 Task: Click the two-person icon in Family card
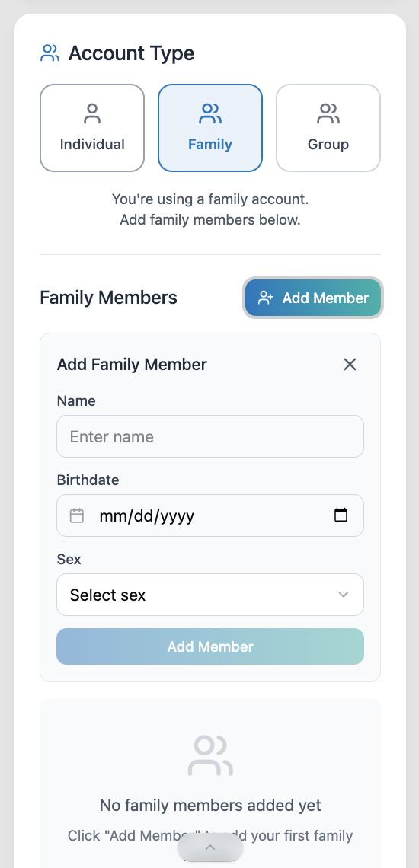210,113
